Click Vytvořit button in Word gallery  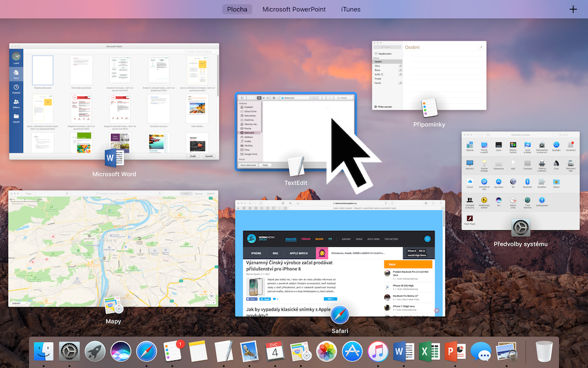pos(209,156)
